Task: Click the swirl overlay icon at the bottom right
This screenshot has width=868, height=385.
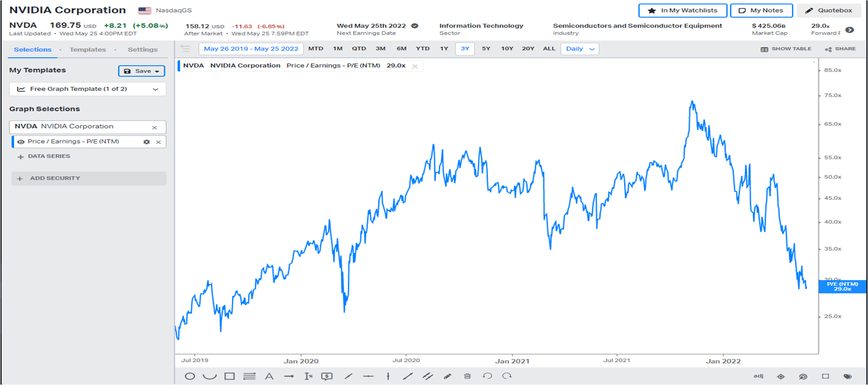Action: click(x=803, y=376)
